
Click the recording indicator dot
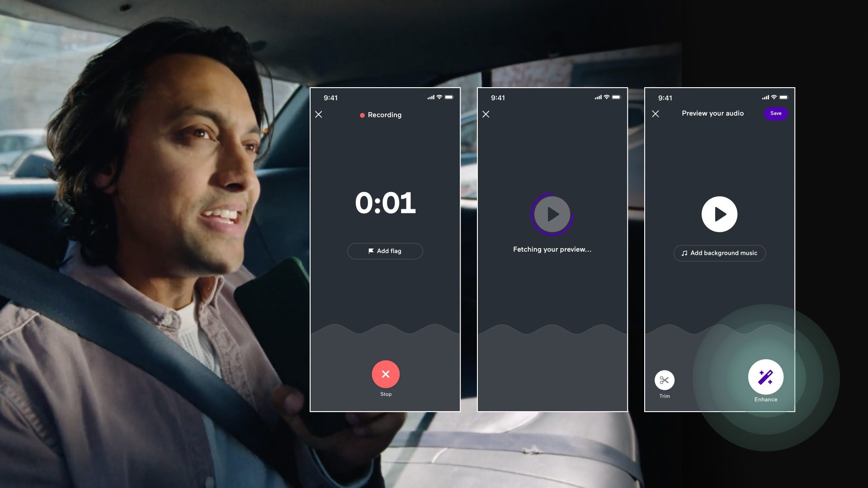tap(363, 115)
